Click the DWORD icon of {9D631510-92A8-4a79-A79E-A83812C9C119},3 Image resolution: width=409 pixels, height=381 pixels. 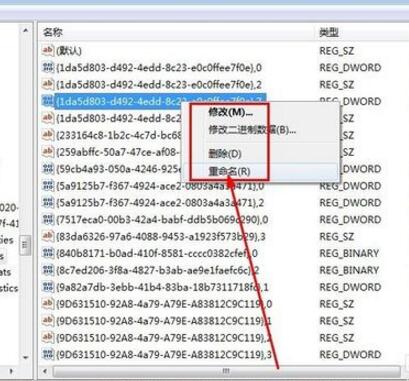click(x=48, y=354)
